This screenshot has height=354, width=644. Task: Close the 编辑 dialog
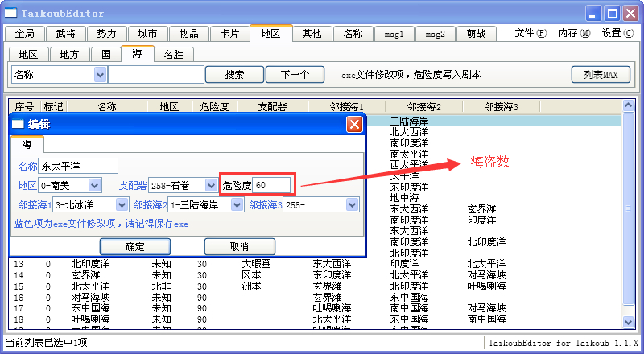click(x=354, y=124)
